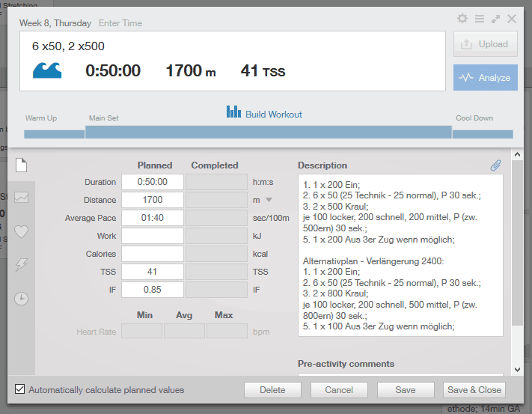Open the hamburger menu icon in header

(479, 19)
